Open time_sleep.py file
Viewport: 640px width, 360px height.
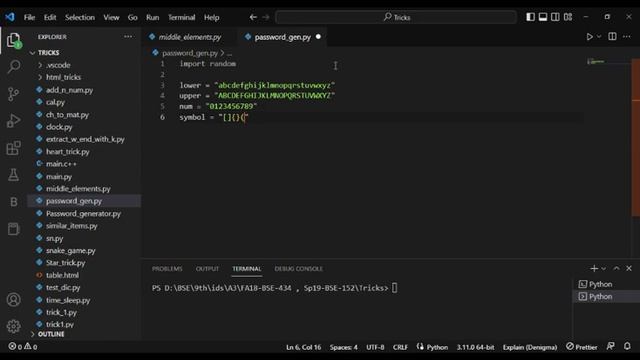68,300
